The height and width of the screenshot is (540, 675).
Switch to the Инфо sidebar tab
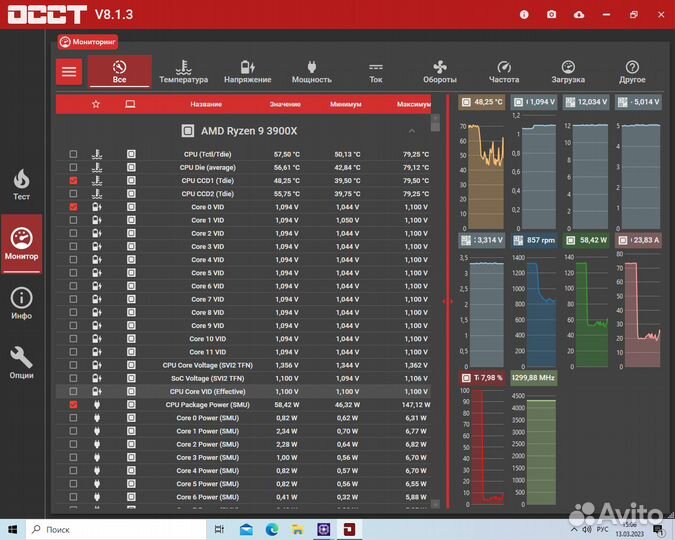[21, 303]
